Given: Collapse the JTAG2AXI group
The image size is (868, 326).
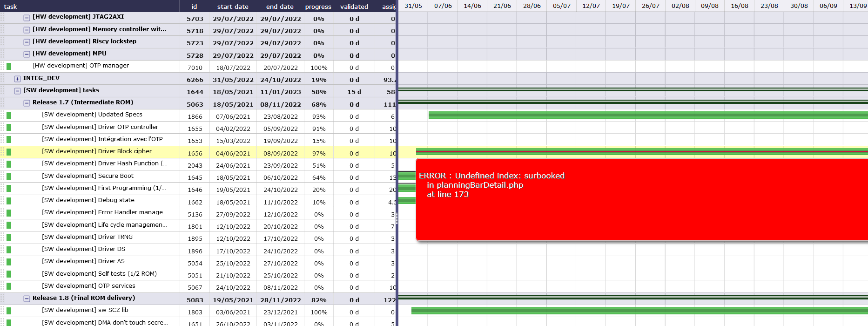Looking at the screenshot, I should [x=27, y=17].
